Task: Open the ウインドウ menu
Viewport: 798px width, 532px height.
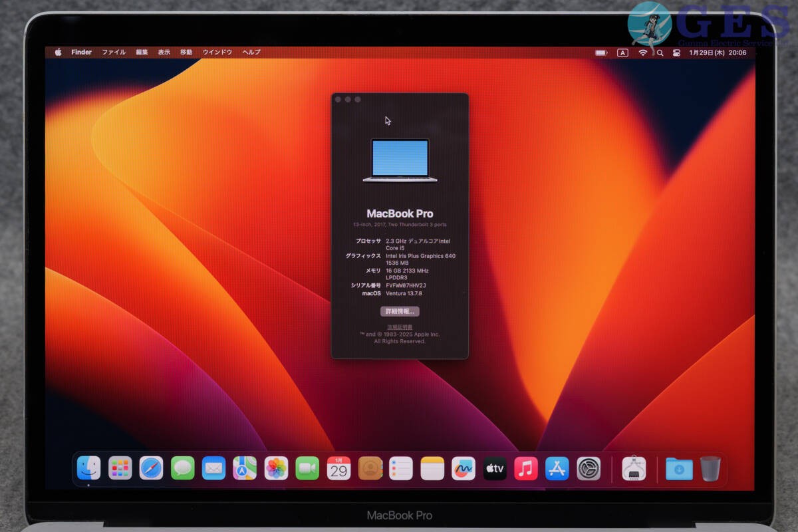Action: pos(217,52)
